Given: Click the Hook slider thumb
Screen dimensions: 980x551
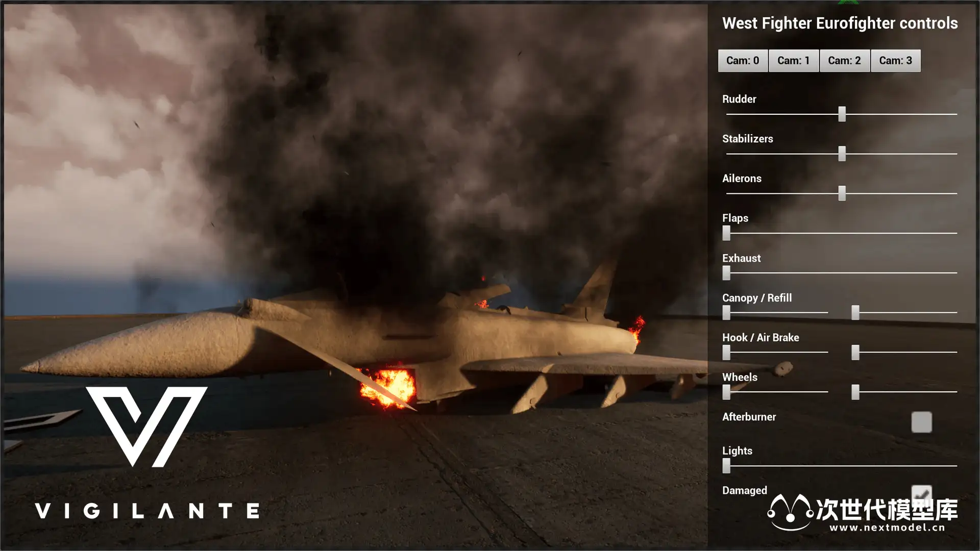Looking at the screenshot, I should click(x=726, y=353).
